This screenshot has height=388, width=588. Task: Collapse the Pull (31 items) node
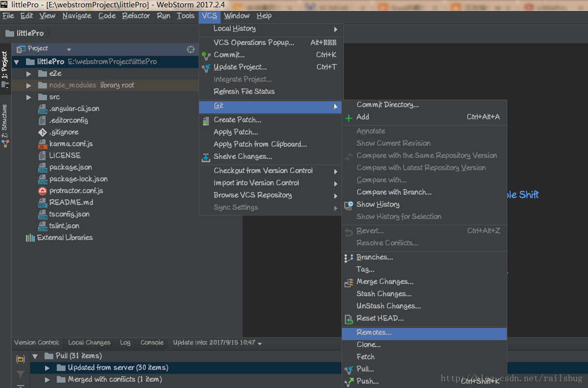[35, 356]
